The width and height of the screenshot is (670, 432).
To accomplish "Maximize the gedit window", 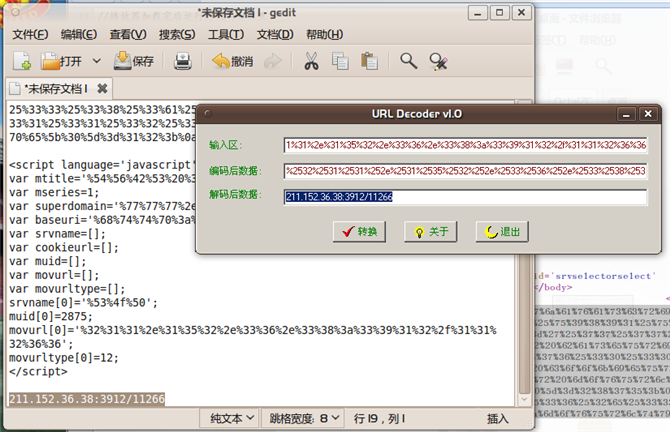I will coord(500,12).
